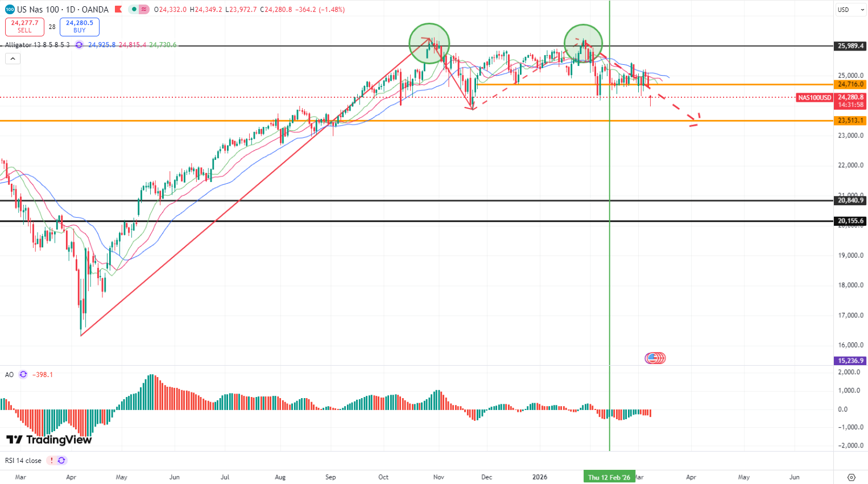Toggle the pink approximate-data indicator badge

pyautogui.click(x=143, y=9)
